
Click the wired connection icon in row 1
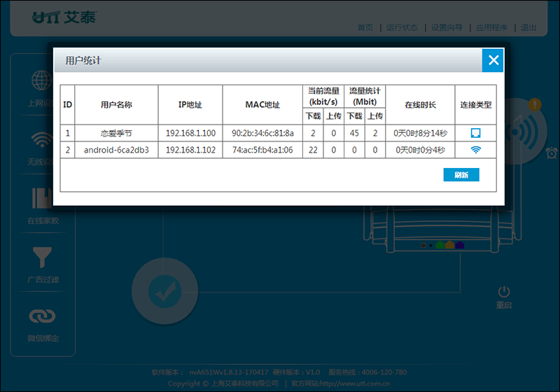coord(476,133)
